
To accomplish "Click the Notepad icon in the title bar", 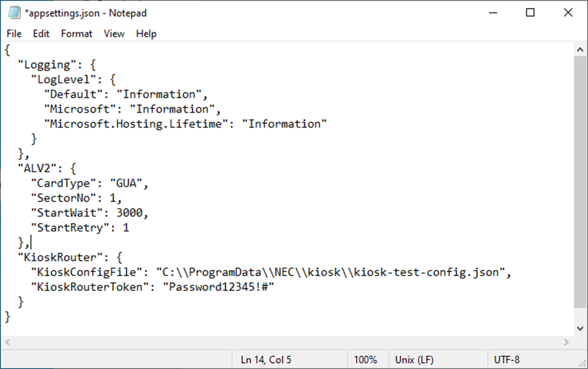I will tap(14, 13).
